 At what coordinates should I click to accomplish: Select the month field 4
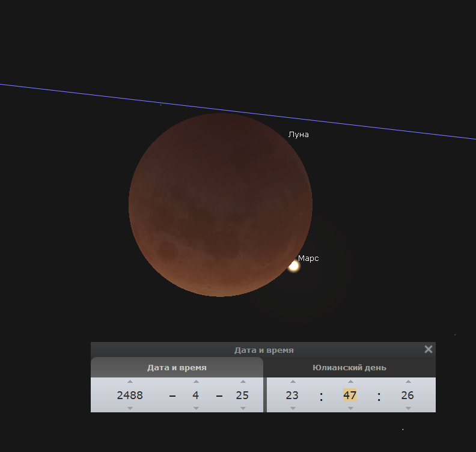click(196, 395)
